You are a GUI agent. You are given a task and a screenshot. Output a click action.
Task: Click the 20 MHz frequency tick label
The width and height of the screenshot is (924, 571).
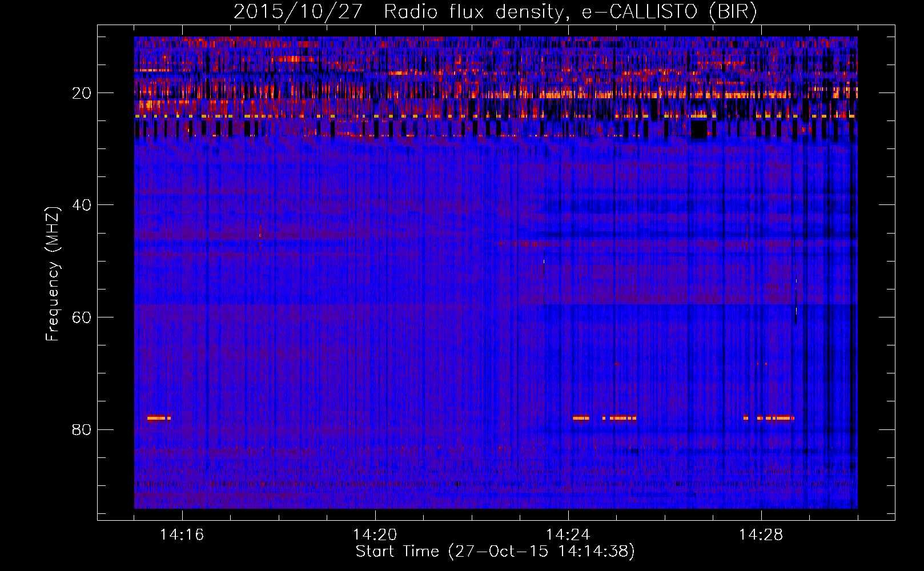tap(82, 93)
